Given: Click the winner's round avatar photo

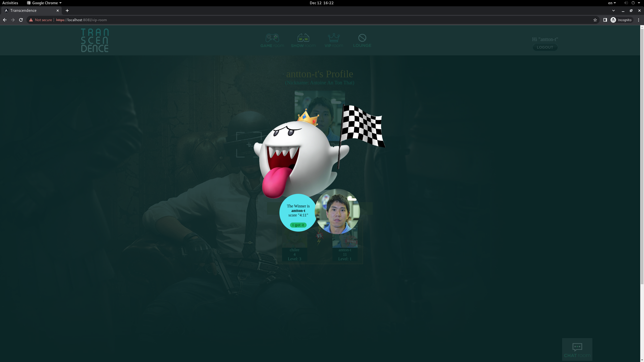Looking at the screenshot, I should (x=337, y=211).
